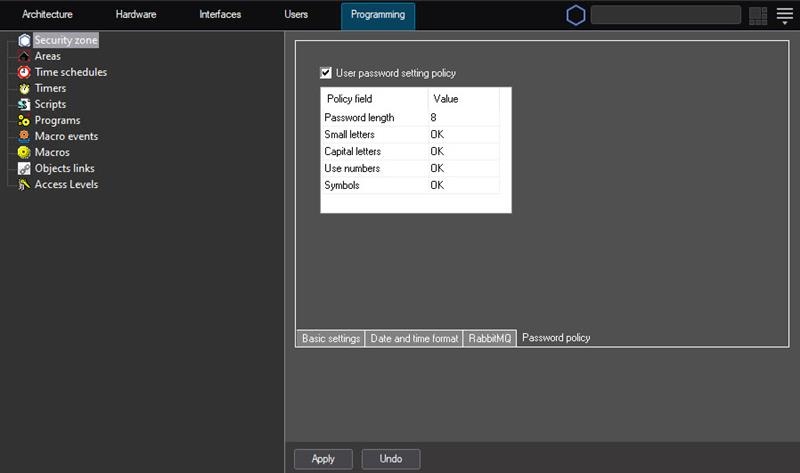Click the Use numbers row label

coord(352,168)
